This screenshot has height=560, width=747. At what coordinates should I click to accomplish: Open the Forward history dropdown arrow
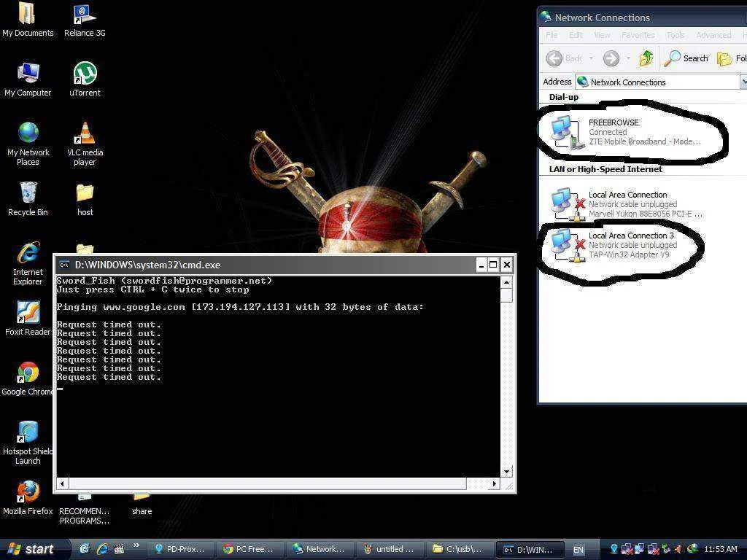pos(628,58)
